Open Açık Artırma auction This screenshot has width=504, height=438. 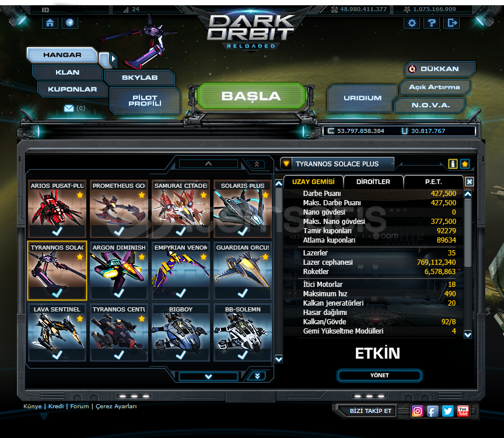pos(434,87)
